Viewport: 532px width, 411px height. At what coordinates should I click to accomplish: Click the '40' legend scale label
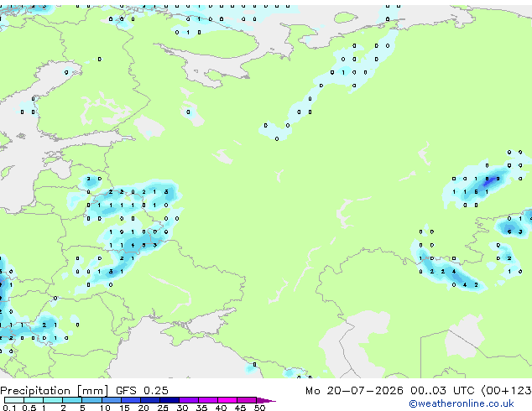[x=221, y=408]
